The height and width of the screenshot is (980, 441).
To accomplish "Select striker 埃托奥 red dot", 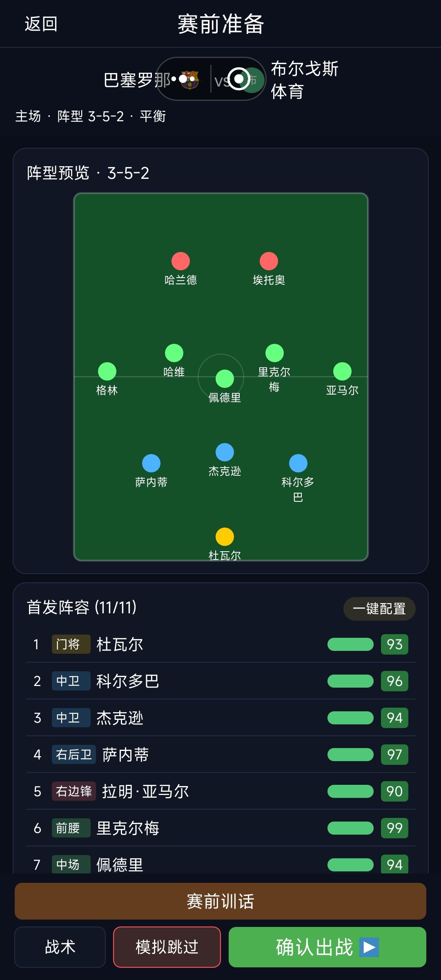I will [269, 261].
